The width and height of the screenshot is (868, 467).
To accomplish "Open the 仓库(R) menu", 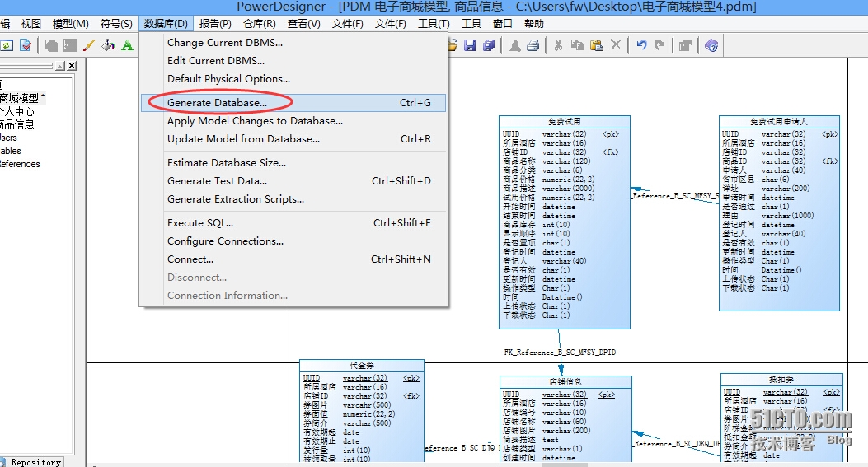I will click(x=260, y=24).
